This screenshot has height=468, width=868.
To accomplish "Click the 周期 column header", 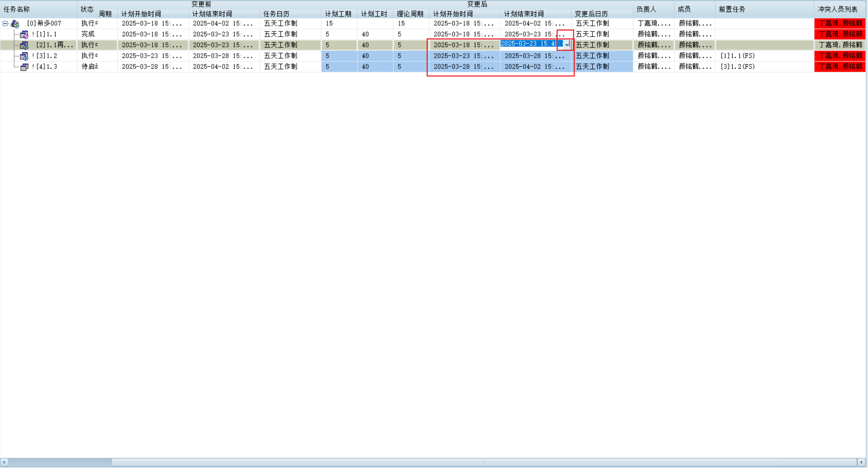I will [105, 14].
